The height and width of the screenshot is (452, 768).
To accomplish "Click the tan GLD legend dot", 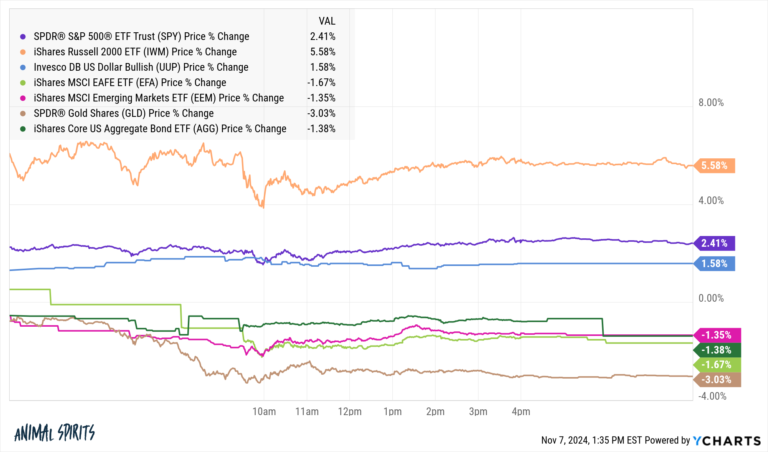I will coord(23,113).
